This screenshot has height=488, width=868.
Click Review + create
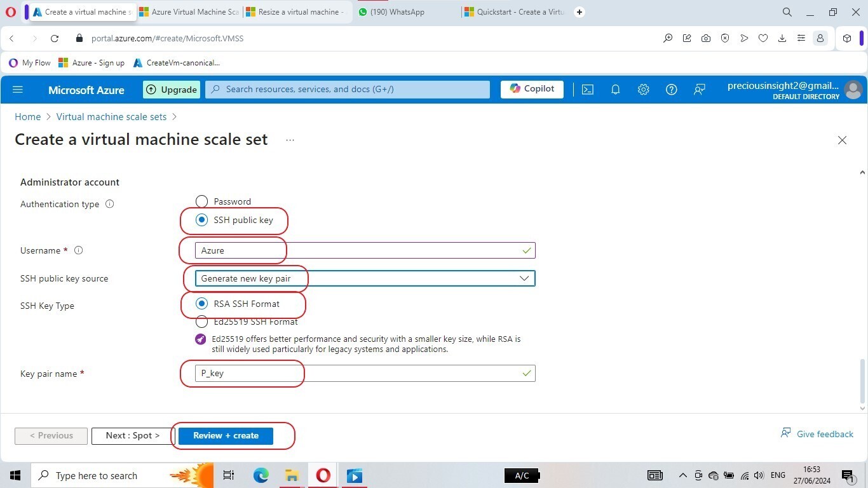[226, 436]
